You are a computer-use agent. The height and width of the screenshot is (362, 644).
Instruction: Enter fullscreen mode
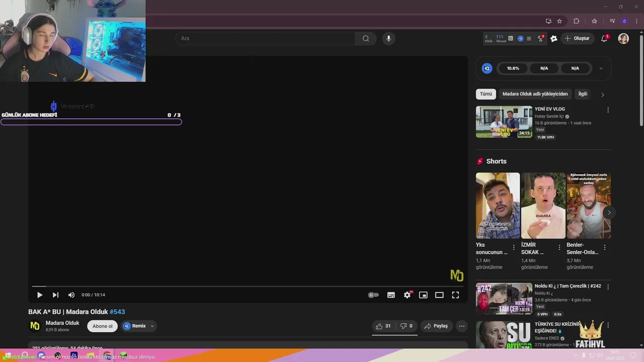pos(455,295)
